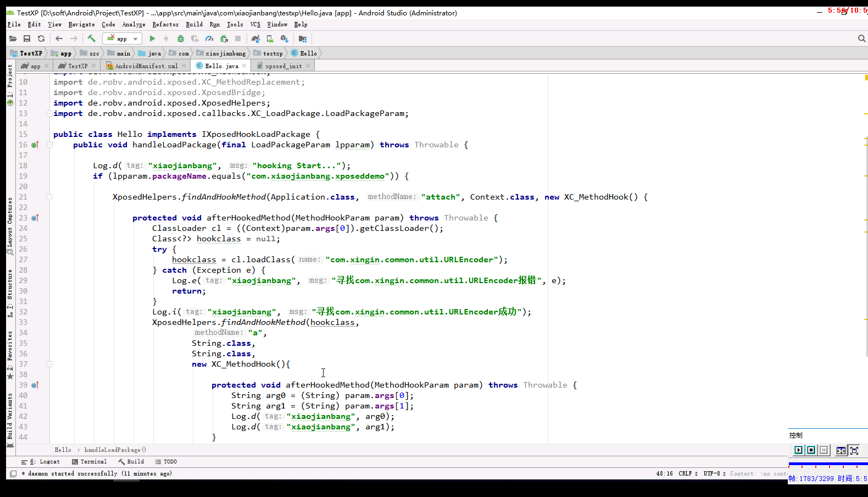Collapse handleLoadPackage method at line 16

[49, 145]
